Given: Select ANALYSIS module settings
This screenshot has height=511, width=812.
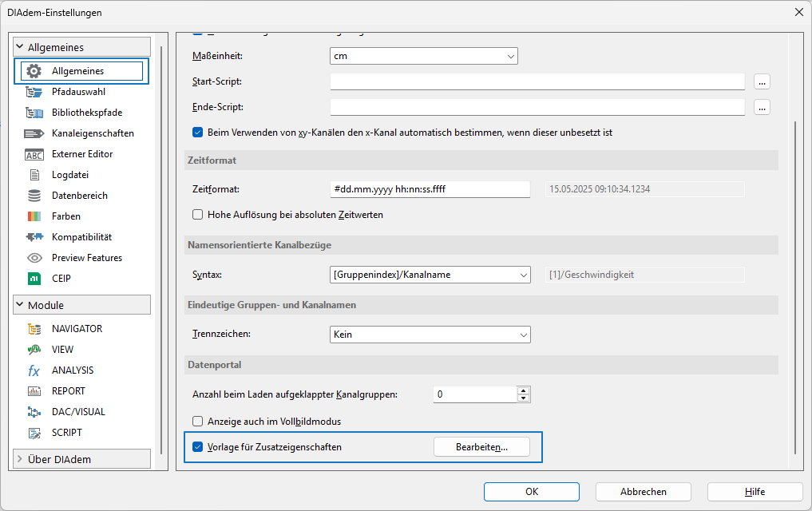Looking at the screenshot, I should pyautogui.click(x=73, y=370).
